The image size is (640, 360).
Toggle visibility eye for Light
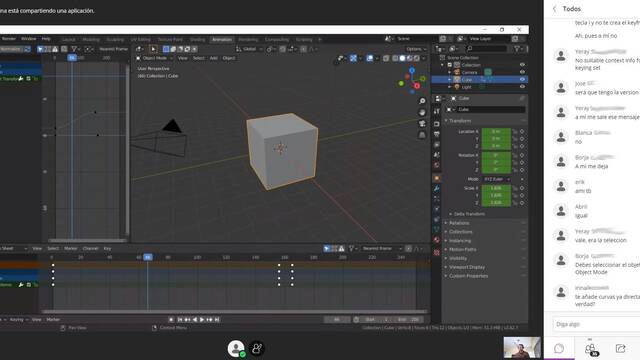click(x=522, y=87)
